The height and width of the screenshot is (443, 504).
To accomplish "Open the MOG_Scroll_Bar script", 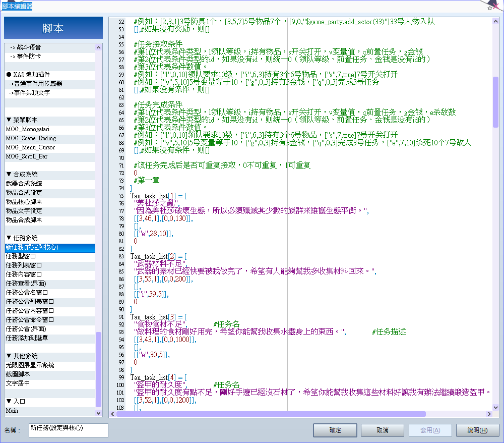I will click(x=50, y=156).
